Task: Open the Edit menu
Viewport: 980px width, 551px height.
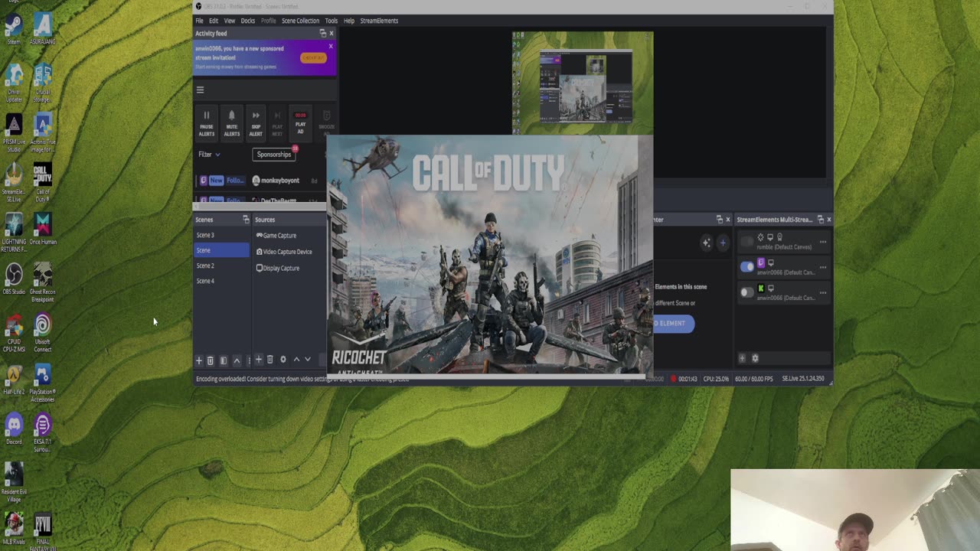Action: (x=214, y=21)
